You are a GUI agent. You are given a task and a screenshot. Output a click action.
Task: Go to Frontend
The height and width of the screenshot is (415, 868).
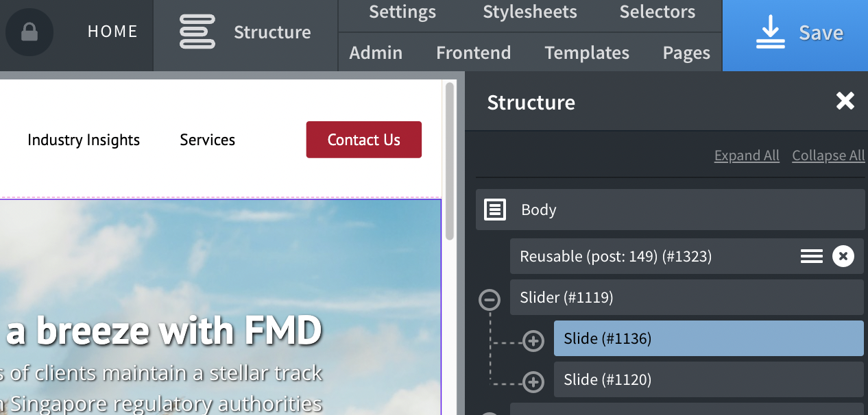[474, 53]
